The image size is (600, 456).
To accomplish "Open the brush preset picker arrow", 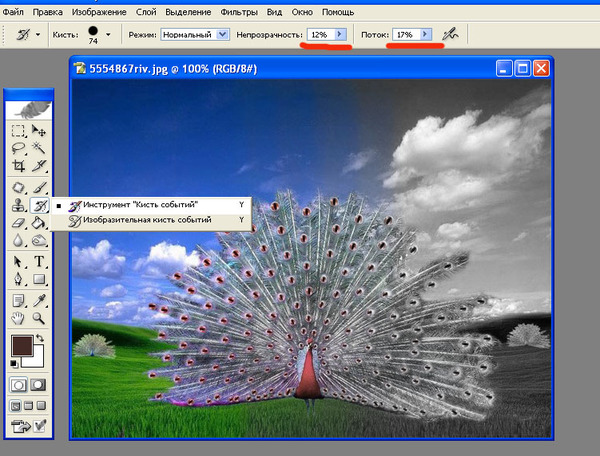I will pyautogui.click(x=108, y=35).
